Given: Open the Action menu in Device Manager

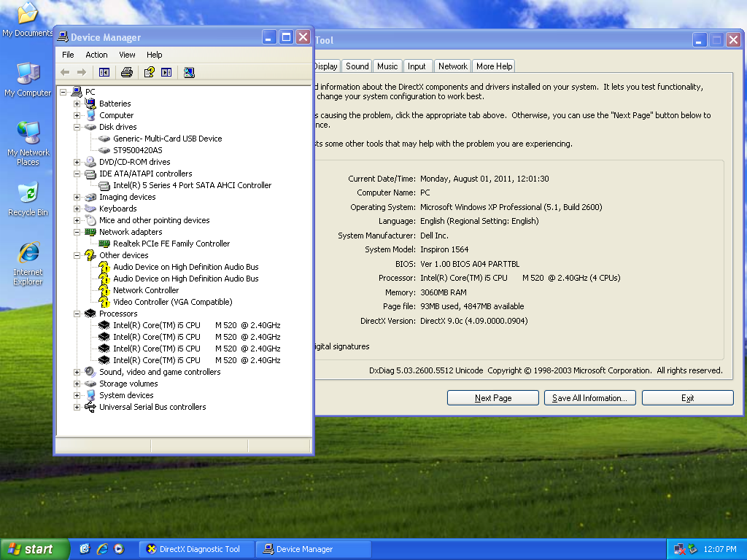Looking at the screenshot, I should [x=96, y=55].
